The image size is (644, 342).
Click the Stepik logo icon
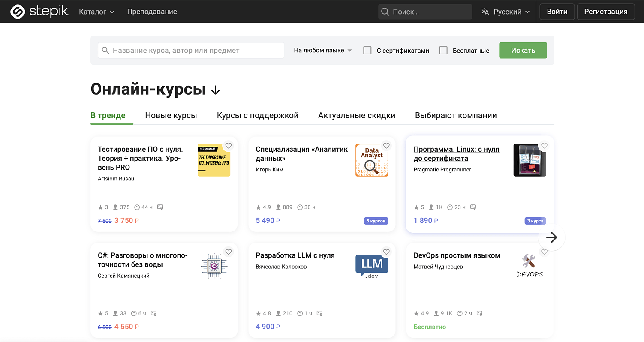pyautogui.click(x=17, y=12)
